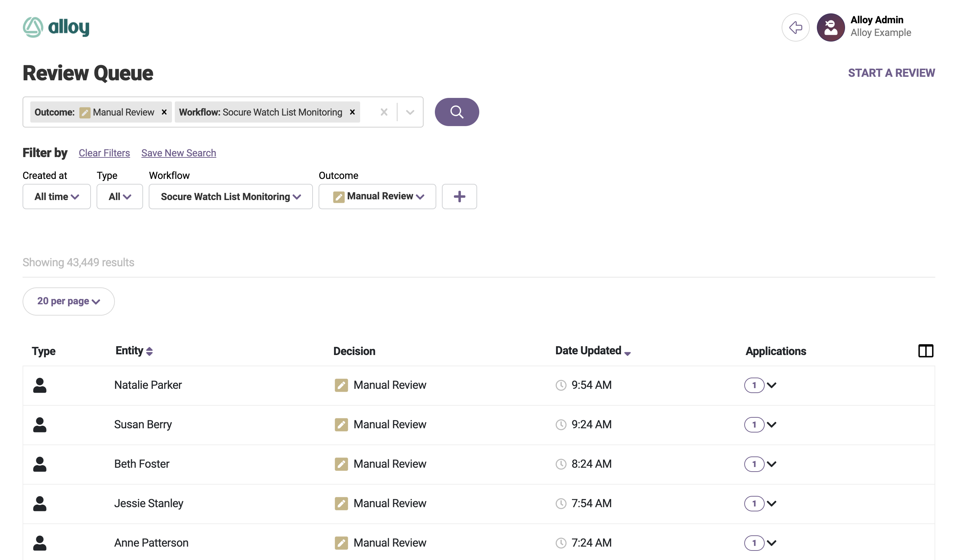Open the Created at All time dropdown
This screenshot has width=955, height=560.
[x=56, y=197]
